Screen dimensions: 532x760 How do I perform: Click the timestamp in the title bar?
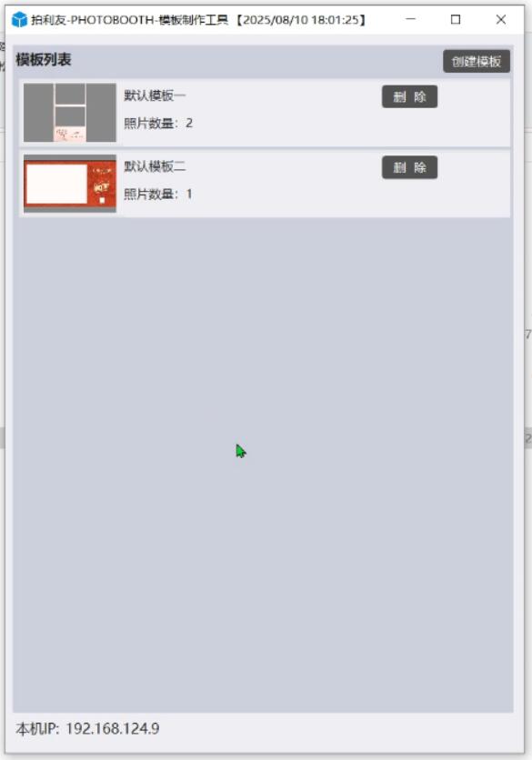click(301, 20)
